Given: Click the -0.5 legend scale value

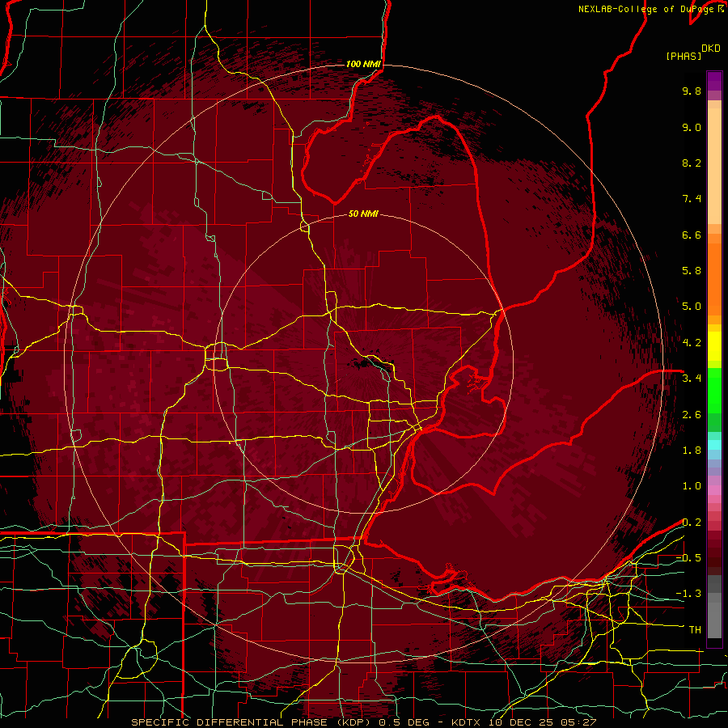Looking at the screenshot, I should (688, 558).
